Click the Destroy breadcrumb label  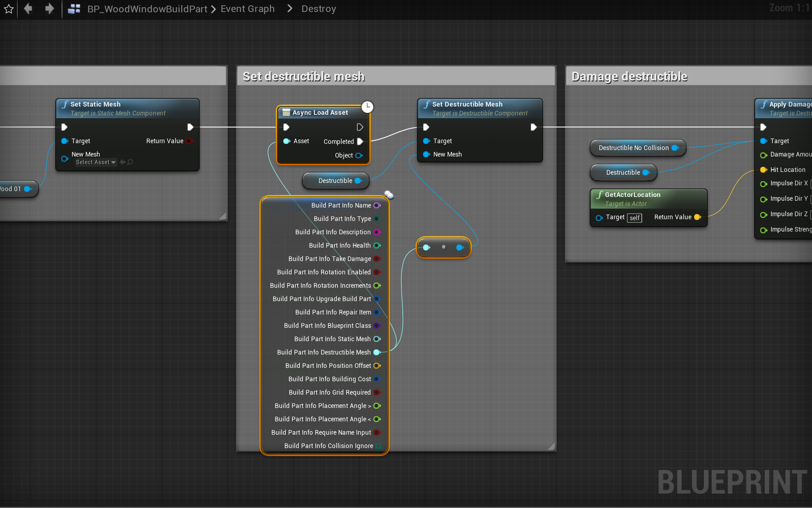(319, 9)
